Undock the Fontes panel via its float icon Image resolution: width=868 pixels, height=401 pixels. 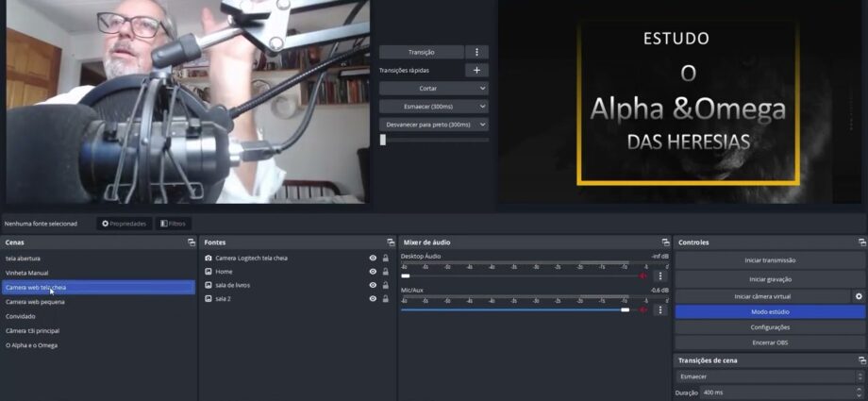pyautogui.click(x=391, y=242)
